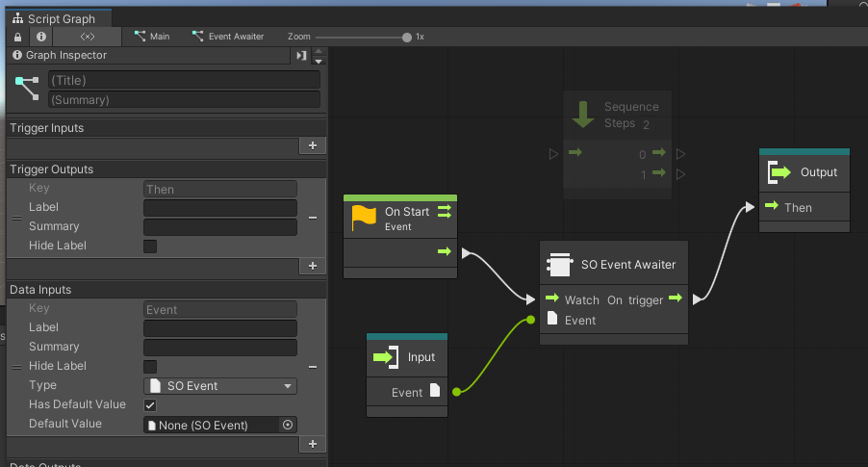Click the variables <x> toolbar button

[x=88, y=37]
